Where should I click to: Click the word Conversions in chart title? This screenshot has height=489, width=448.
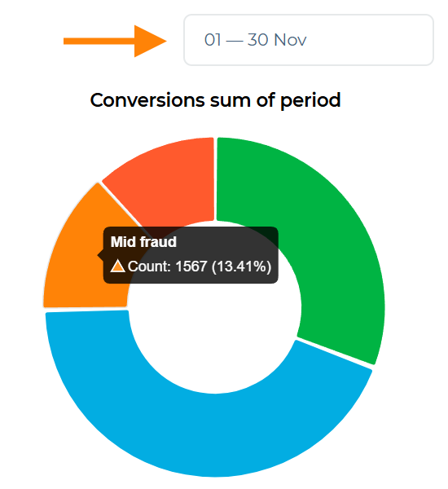(147, 100)
